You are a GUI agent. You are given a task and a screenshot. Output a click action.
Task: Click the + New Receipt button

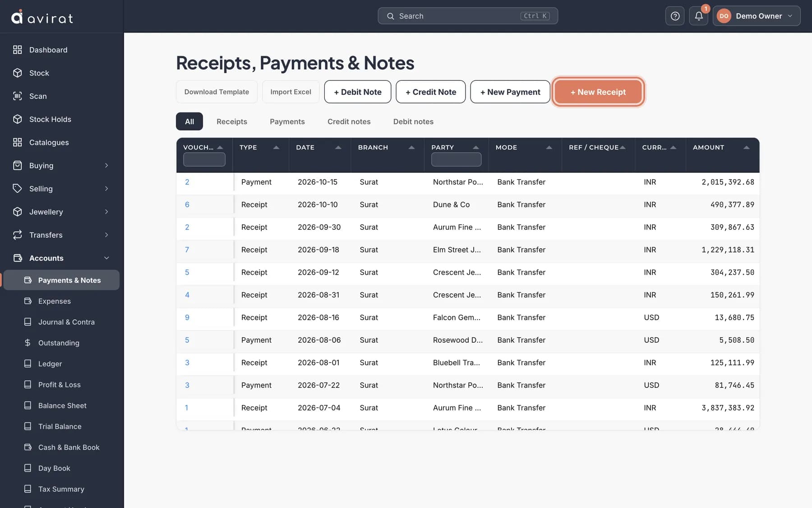[x=598, y=92]
